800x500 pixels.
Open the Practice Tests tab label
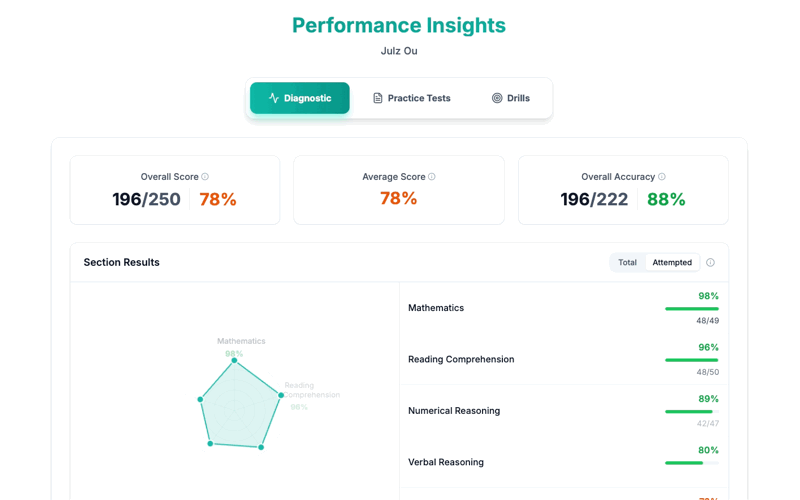[x=419, y=98]
